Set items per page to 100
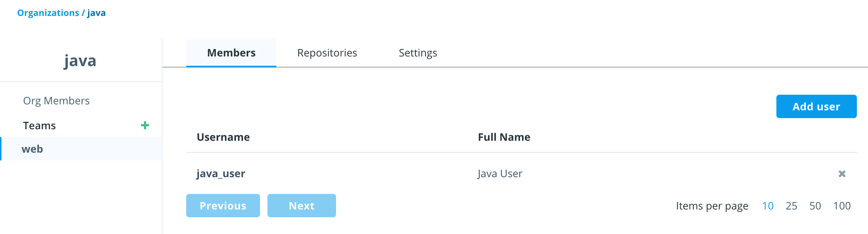 pos(842,206)
